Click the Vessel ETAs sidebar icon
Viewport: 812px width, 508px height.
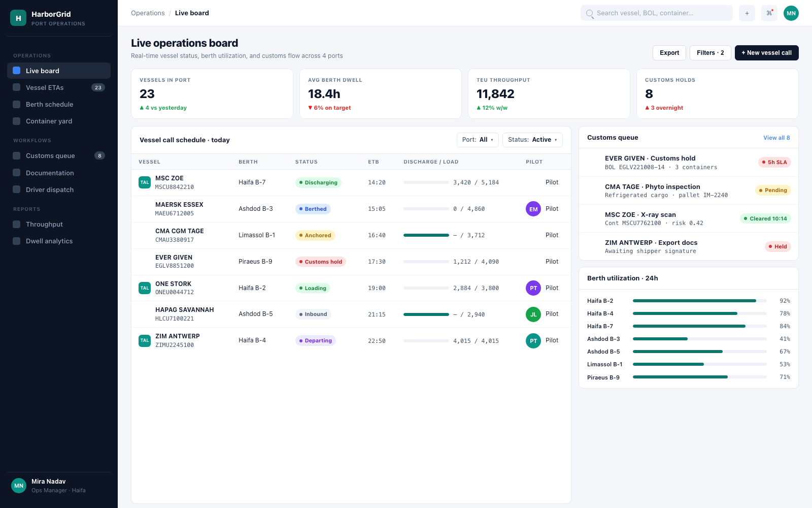click(16, 87)
